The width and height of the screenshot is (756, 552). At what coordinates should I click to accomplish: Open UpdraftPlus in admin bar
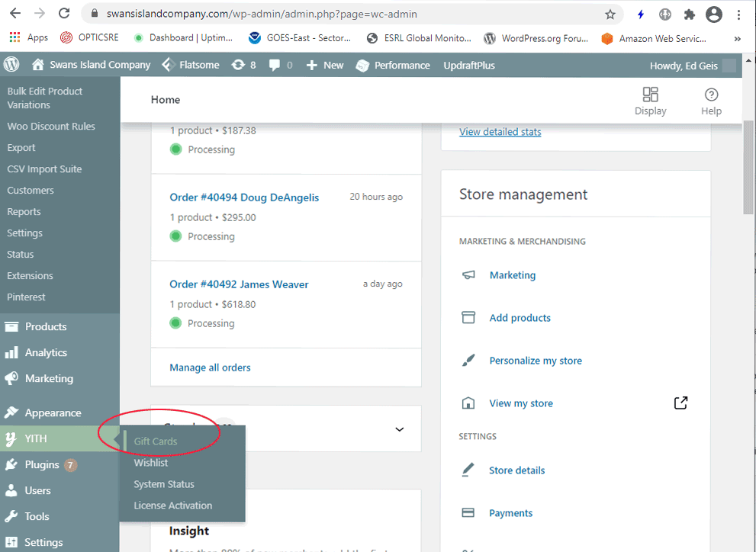pyautogui.click(x=469, y=65)
